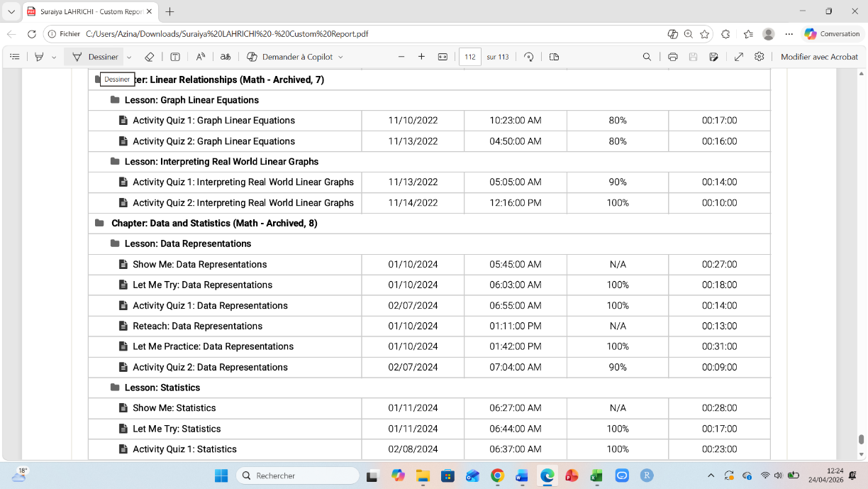Toggle the table of contents sidebar
868x489 pixels.
click(x=15, y=57)
